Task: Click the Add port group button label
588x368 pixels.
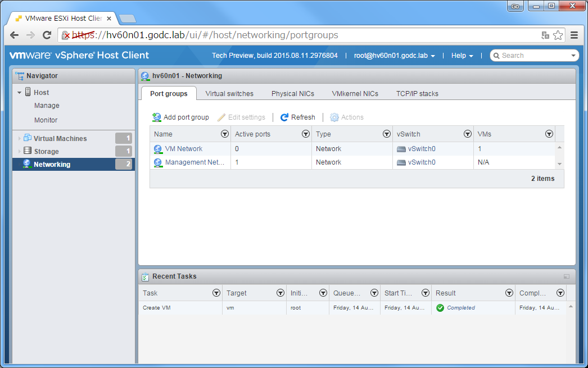Action: point(187,117)
